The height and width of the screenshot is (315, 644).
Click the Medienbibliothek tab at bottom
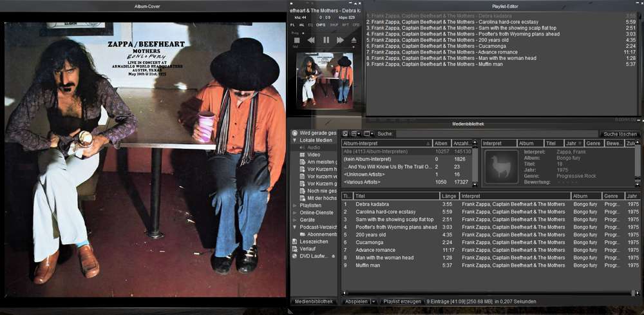(x=314, y=301)
